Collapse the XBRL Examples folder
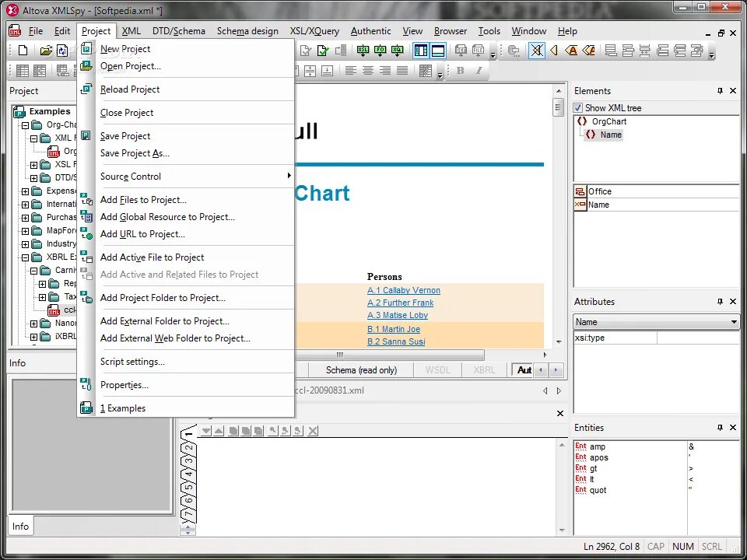The width and height of the screenshot is (747, 560). click(x=25, y=257)
